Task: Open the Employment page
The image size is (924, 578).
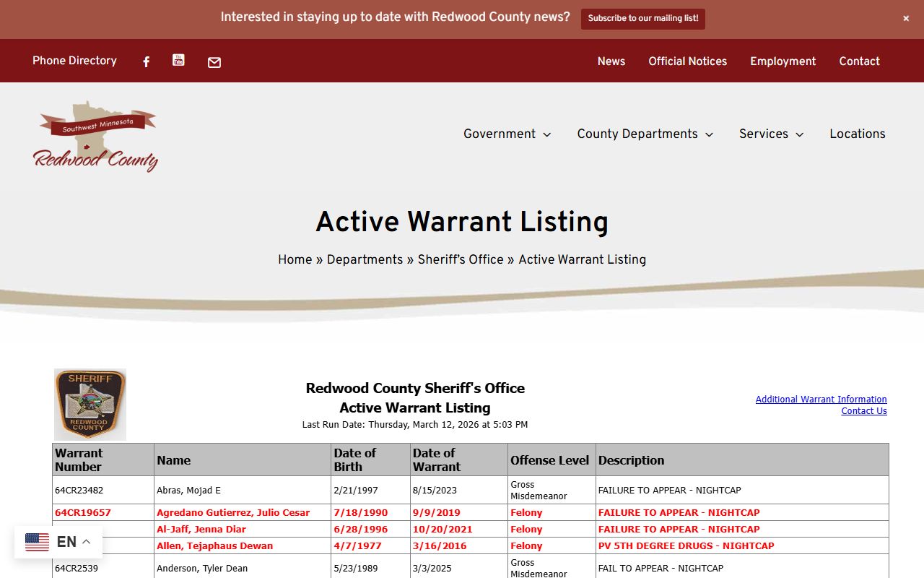Action: [x=783, y=61]
